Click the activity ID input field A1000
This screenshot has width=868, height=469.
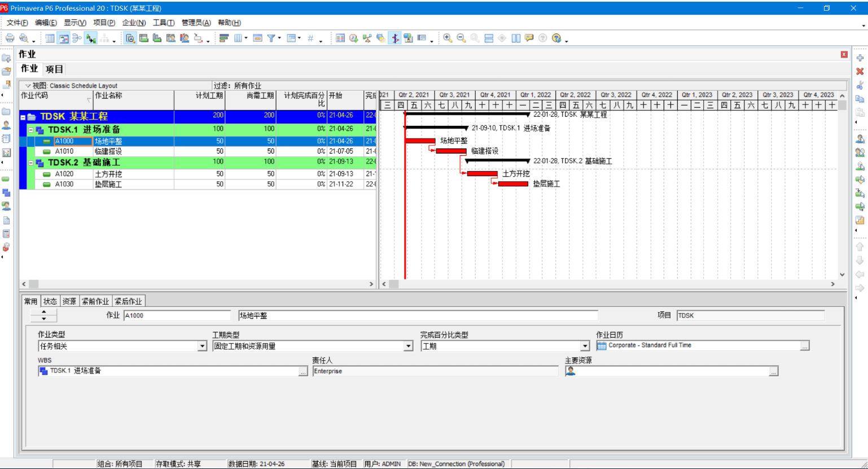tap(177, 315)
